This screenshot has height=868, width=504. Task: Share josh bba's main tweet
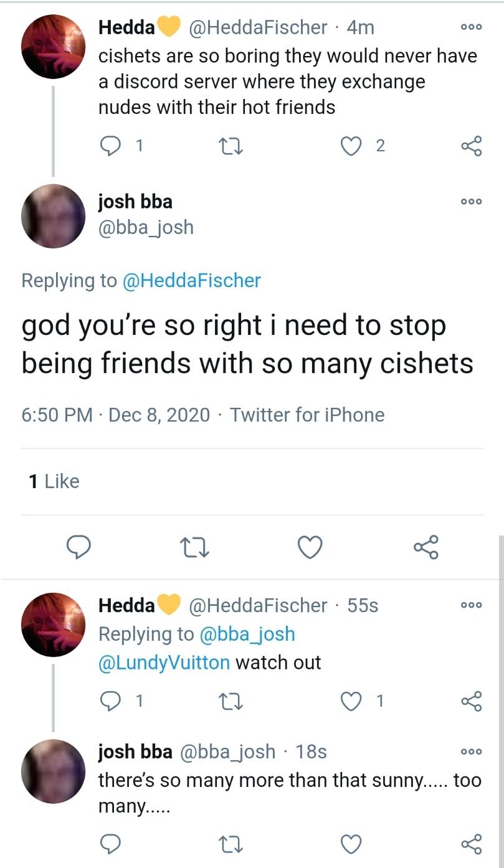[426, 547]
